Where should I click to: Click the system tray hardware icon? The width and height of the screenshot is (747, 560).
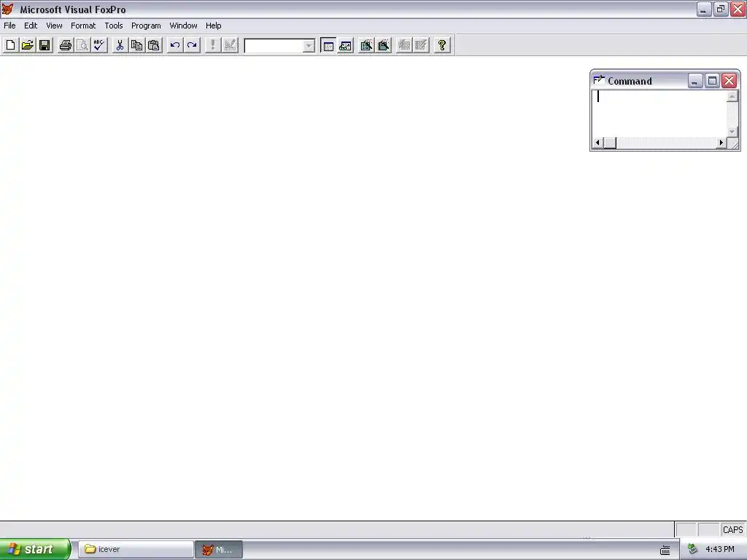point(693,549)
